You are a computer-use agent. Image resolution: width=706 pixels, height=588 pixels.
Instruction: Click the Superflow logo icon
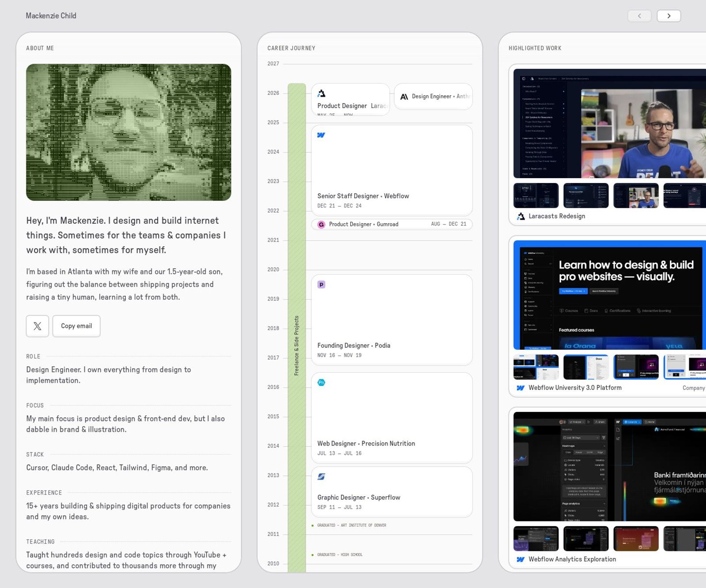click(321, 476)
